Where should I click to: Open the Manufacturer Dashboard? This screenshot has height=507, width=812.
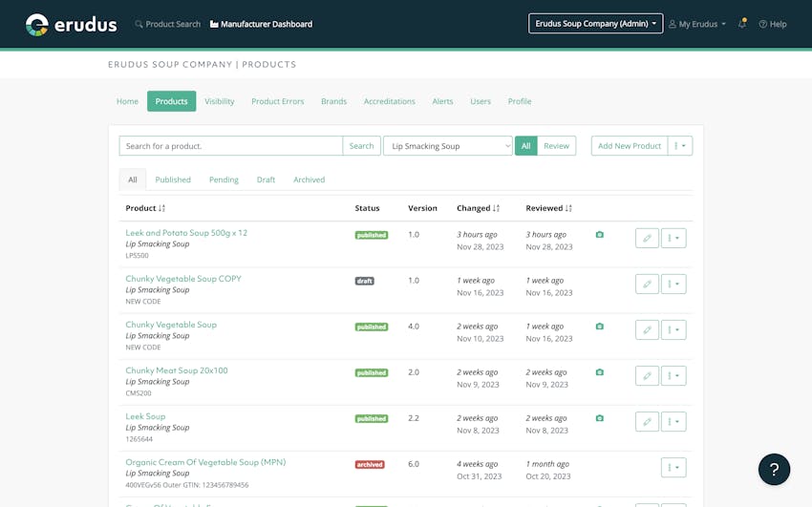point(261,24)
